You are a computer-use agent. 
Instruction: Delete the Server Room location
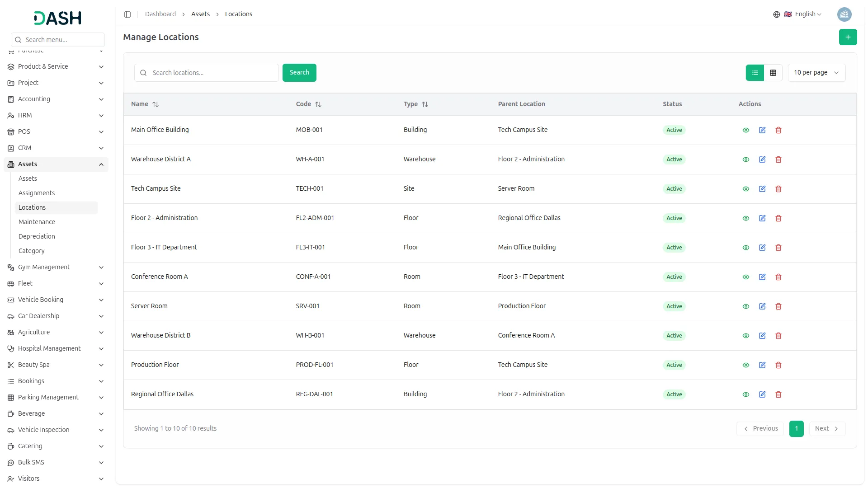778,306
